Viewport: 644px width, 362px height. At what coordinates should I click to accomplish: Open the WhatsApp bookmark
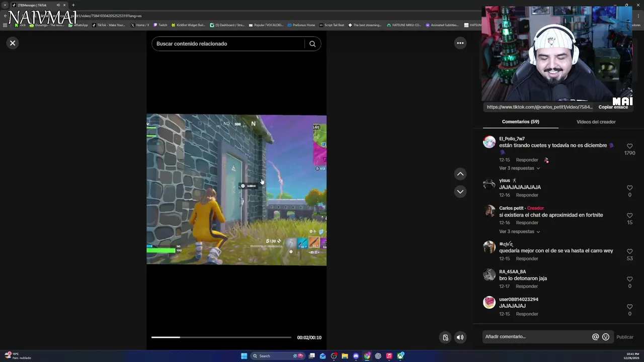[78, 25]
